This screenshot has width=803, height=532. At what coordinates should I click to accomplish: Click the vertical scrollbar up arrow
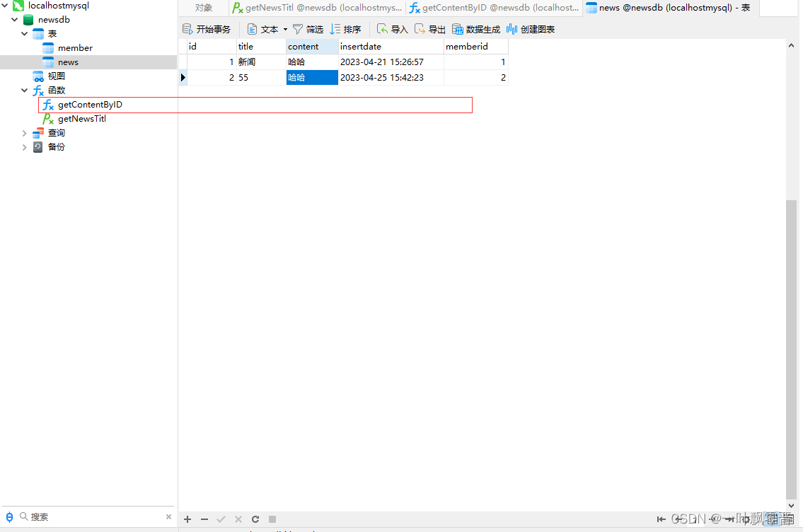pyautogui.click(x=791, y=45)
